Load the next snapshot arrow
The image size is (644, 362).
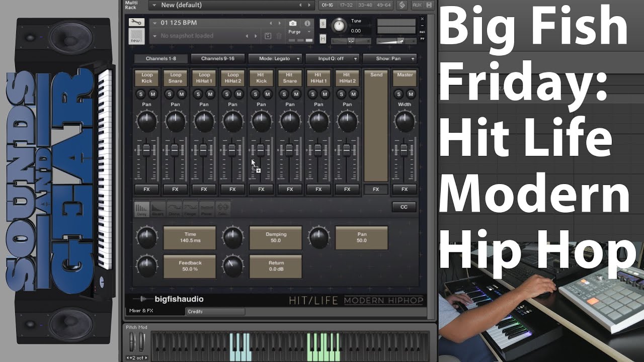[256, 36]
